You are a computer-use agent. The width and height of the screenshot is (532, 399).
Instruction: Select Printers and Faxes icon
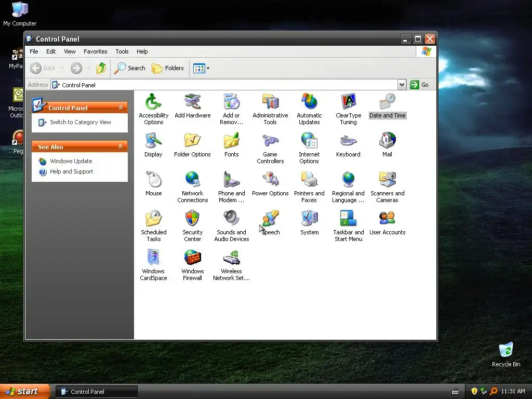click(x=309, y=180)
